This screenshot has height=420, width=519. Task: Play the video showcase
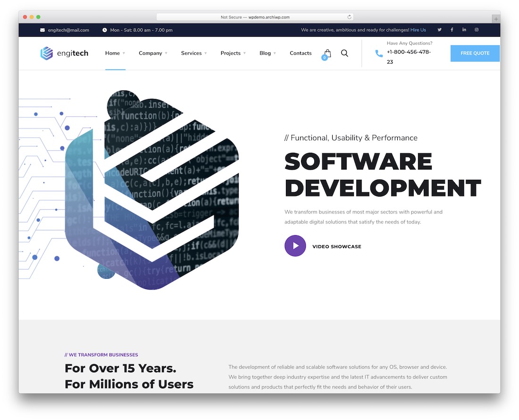pyautogui.click(x=295, y=246)
